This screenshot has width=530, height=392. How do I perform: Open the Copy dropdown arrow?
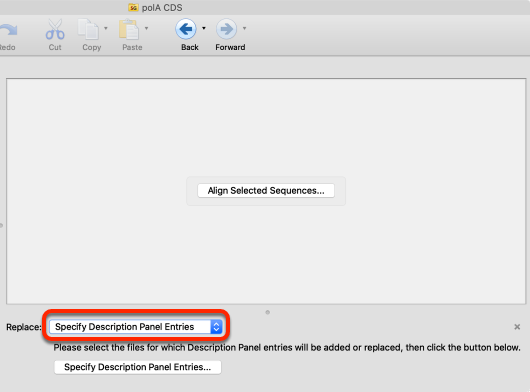(106, 28)
